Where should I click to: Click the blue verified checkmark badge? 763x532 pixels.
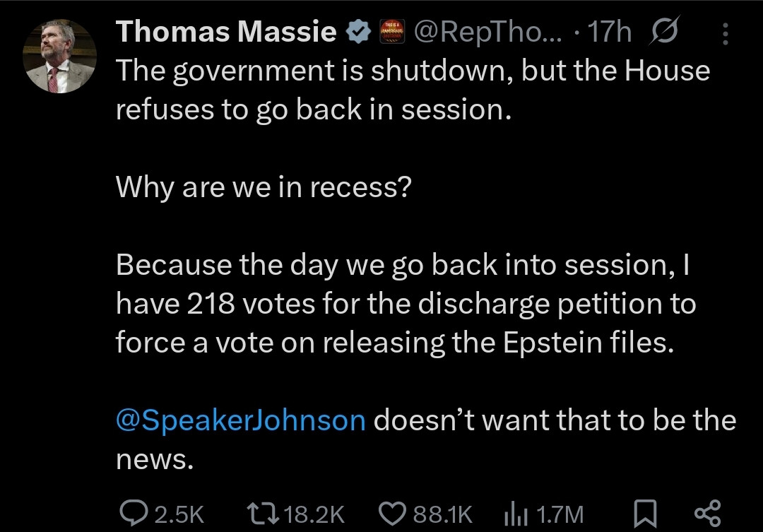coord(358,32)
